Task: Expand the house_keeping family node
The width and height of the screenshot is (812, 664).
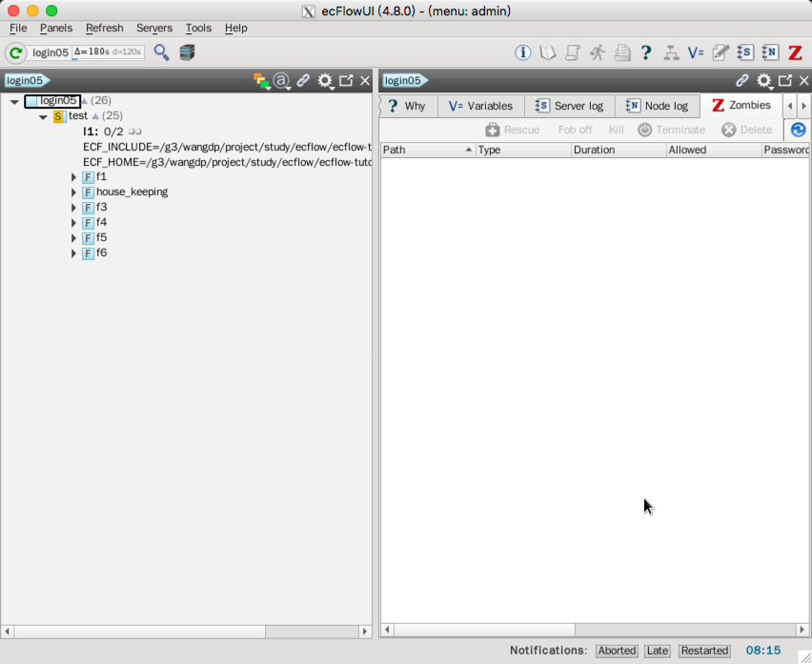Action: click(73, 192)
